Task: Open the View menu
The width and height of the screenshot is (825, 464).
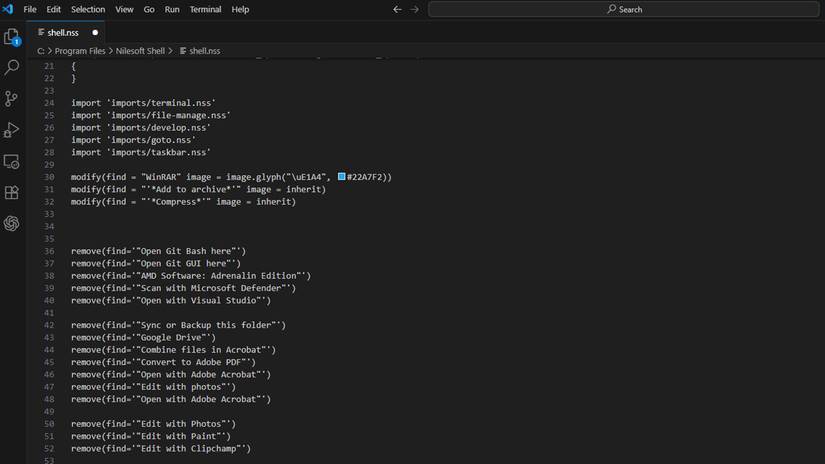Action: point(124,9)
